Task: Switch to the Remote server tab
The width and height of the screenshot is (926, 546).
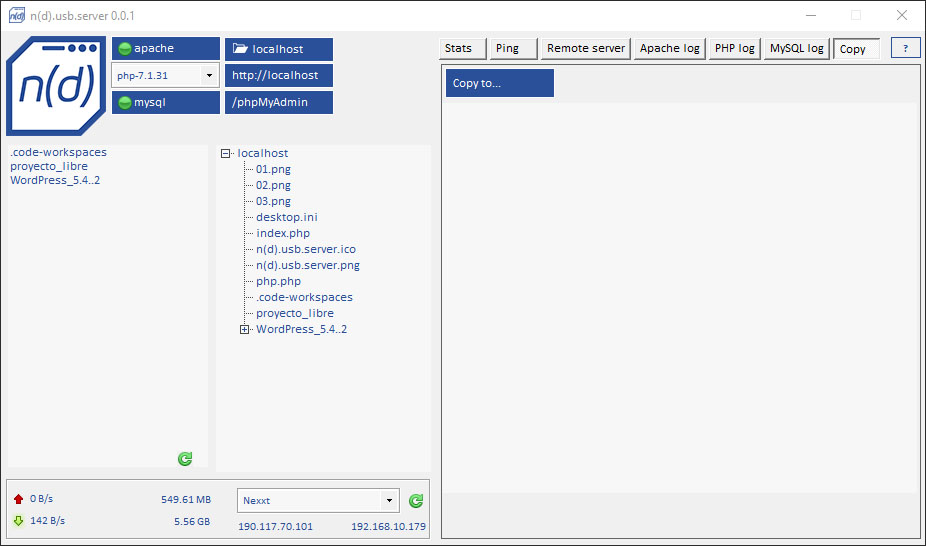Action: [x=586, y=48]
